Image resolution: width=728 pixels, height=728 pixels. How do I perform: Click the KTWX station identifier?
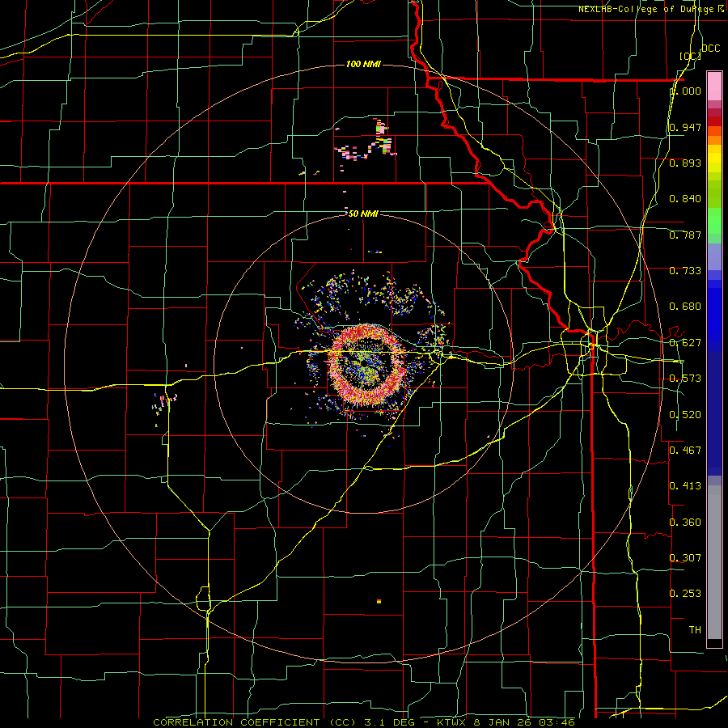tap(452, 722)
